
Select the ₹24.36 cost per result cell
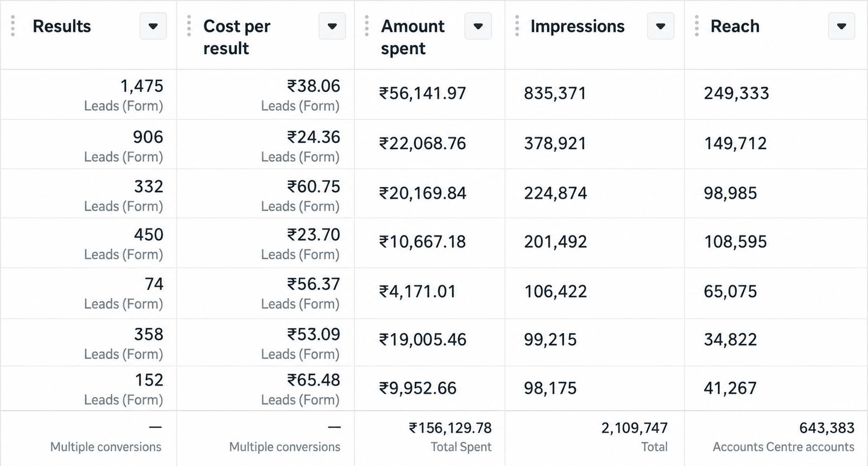(266, 144)
